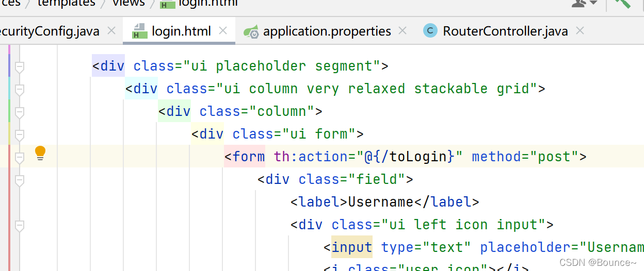The width and height of the screenshot is (644, 271).
Task: Click the attribute value "field"
Action: [x=377, y=179]
